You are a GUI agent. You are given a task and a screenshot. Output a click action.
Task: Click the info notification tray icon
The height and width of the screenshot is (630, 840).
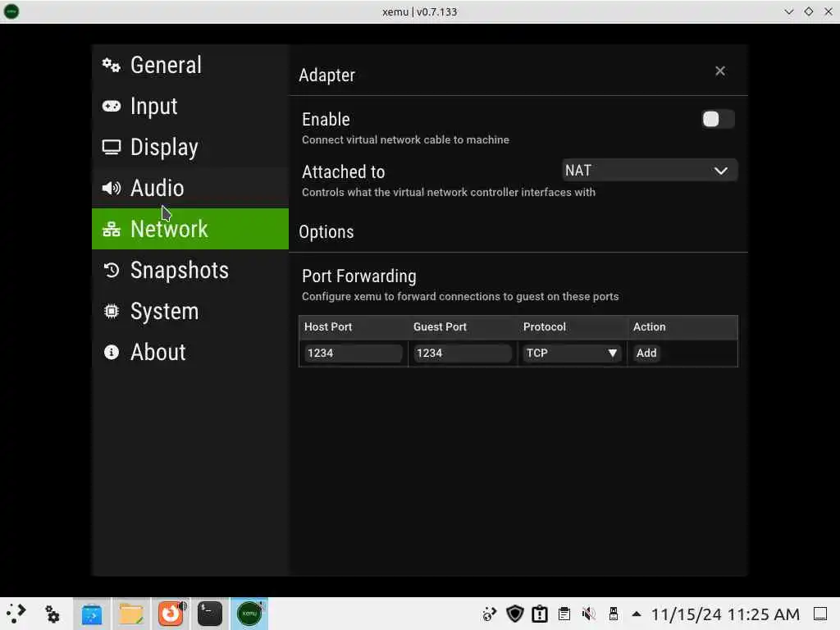tap(540, 614)
